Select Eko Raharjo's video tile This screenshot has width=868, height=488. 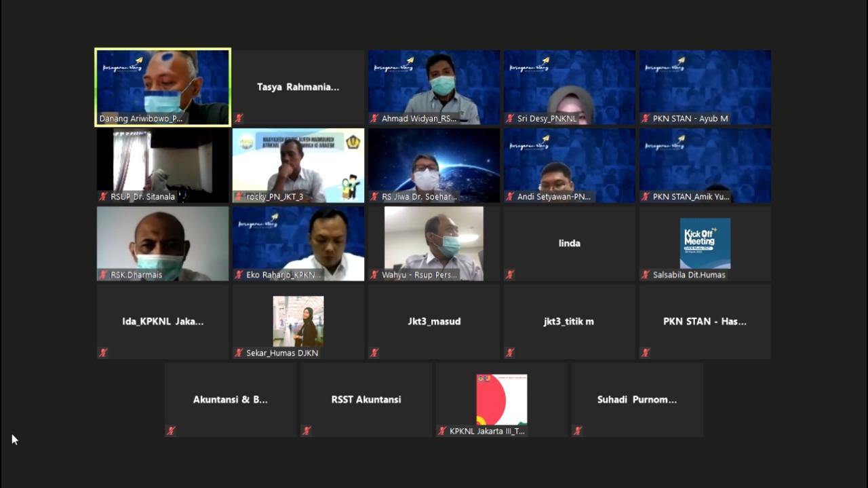click(298, 243)
